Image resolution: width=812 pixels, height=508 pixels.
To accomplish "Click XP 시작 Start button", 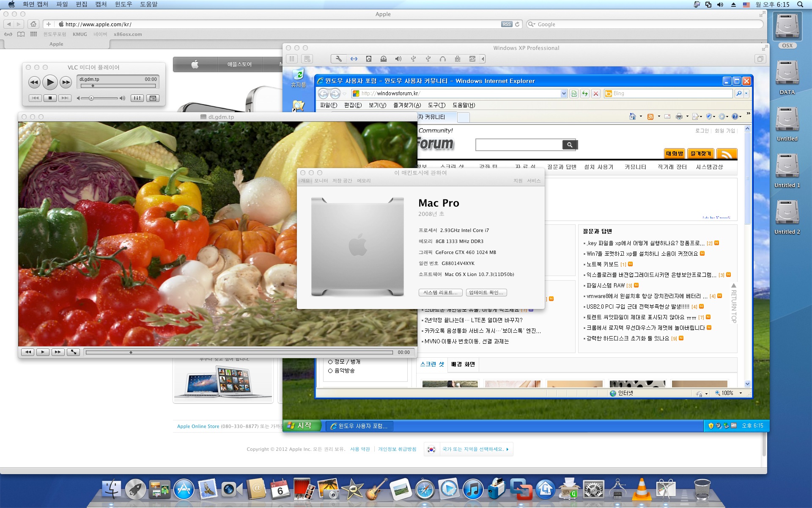I will (302, 425).
